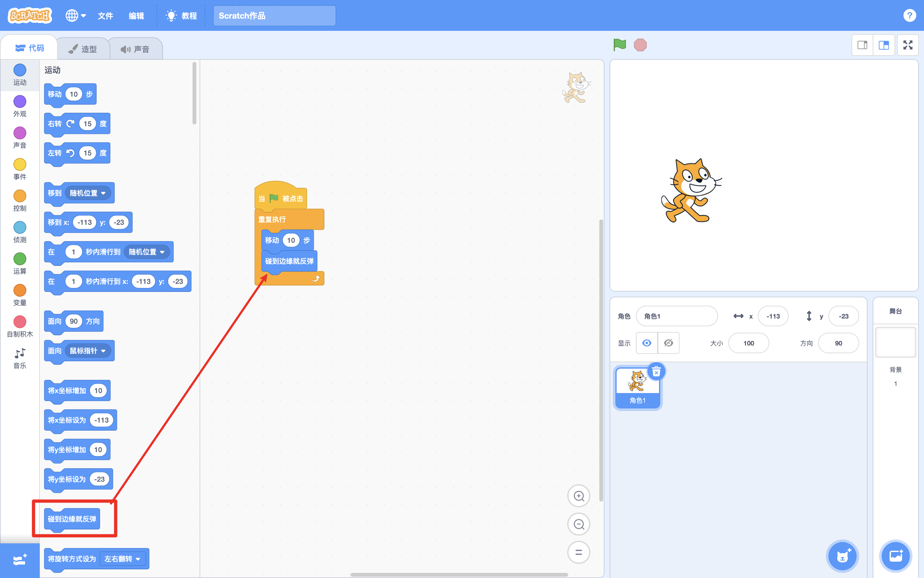
Task: Switch to large stage layout
Action: pos(884,45)
